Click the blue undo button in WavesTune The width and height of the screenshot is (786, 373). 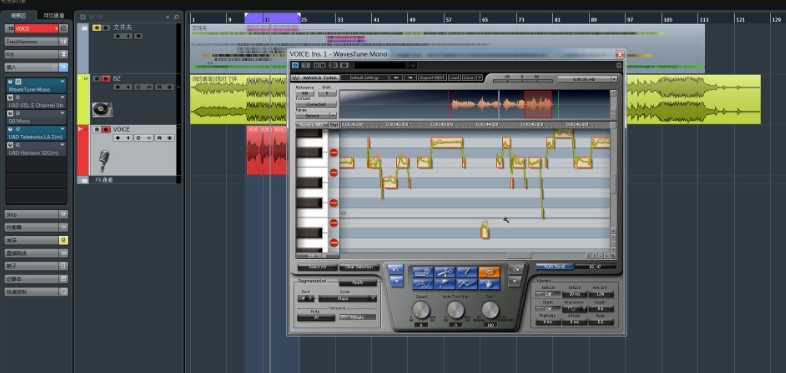point(395,269)
